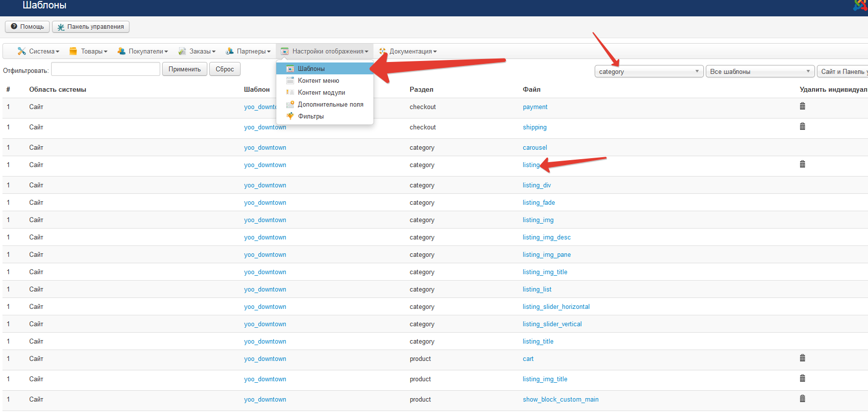The image size is (868, 414).
Task: Open the listing_slider_horizontal file
Action: point(556,307)
